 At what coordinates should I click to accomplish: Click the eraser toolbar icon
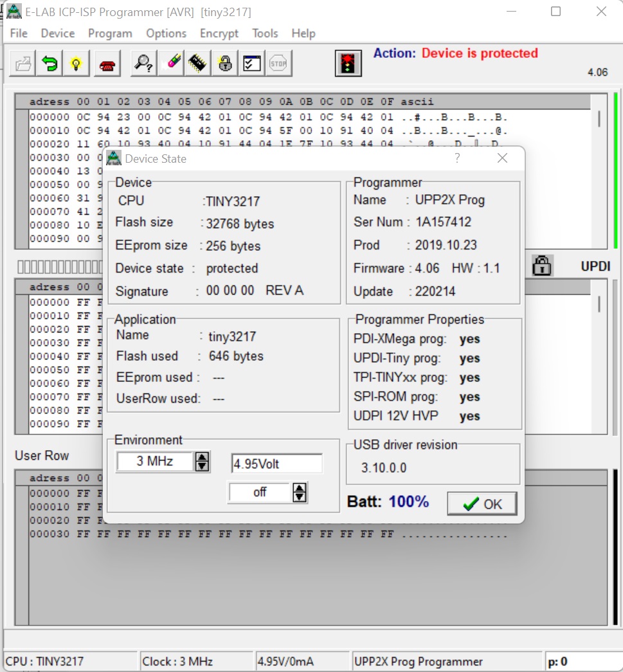pos(170,64)
